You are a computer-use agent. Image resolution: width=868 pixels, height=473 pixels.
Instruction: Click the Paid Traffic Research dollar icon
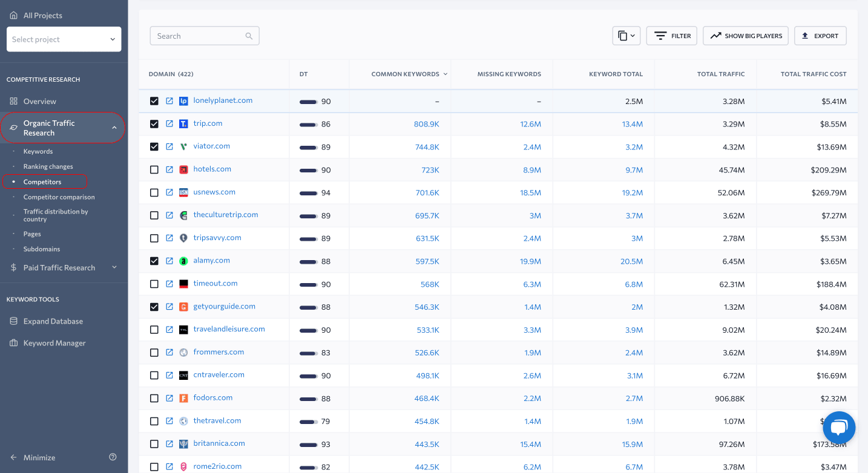[13, 267]
